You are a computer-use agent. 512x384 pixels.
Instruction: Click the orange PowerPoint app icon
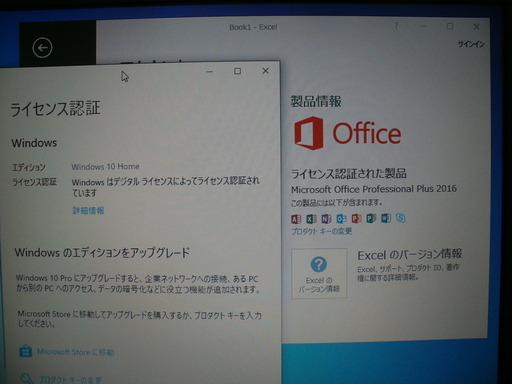[356, 218]
